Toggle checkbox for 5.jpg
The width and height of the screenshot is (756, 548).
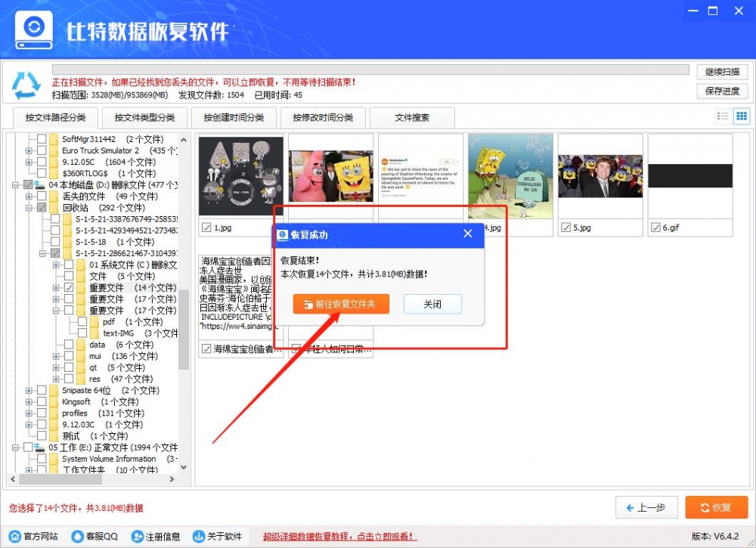point(566,228)
